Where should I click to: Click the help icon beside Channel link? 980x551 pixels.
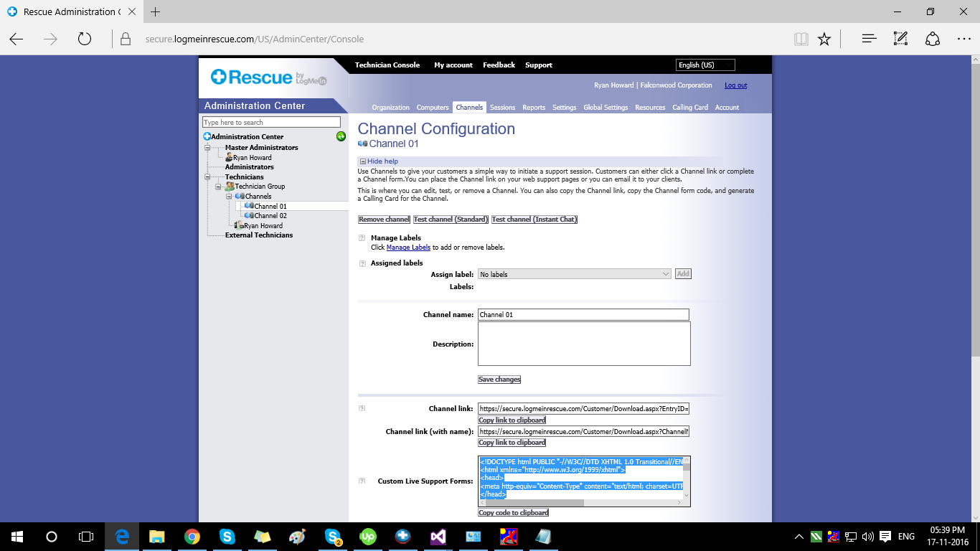362,409
